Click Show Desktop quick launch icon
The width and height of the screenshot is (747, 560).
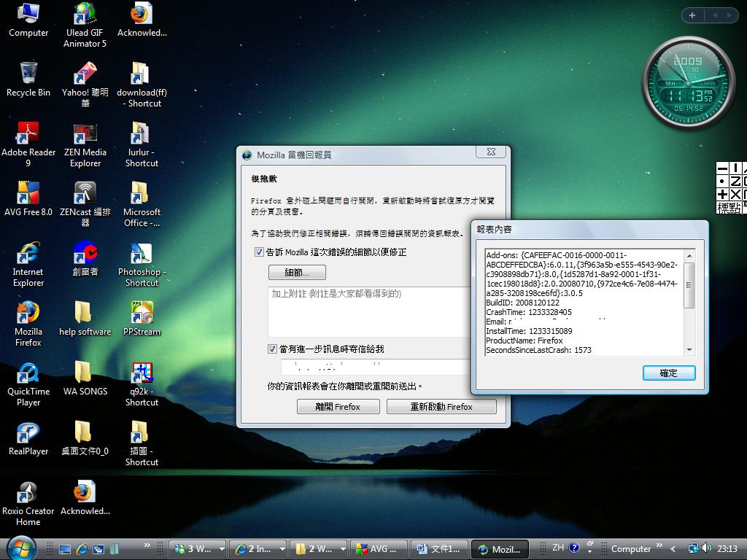click(64, 549)
